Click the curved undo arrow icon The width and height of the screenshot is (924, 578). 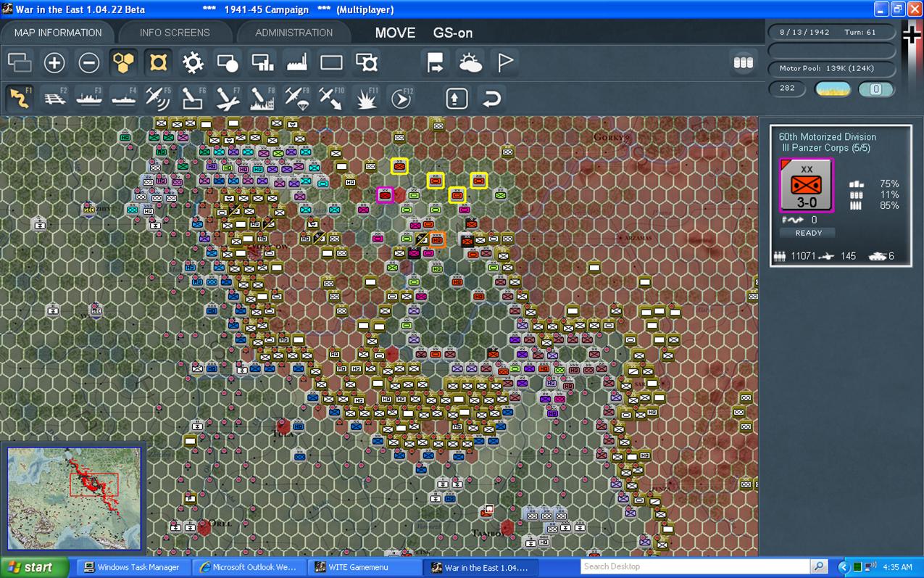pos(491,98)
